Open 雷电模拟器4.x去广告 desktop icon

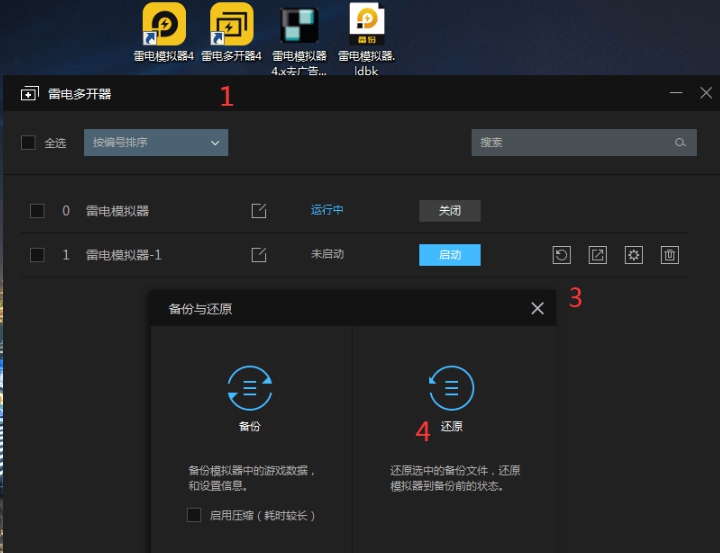pos(299,41)
